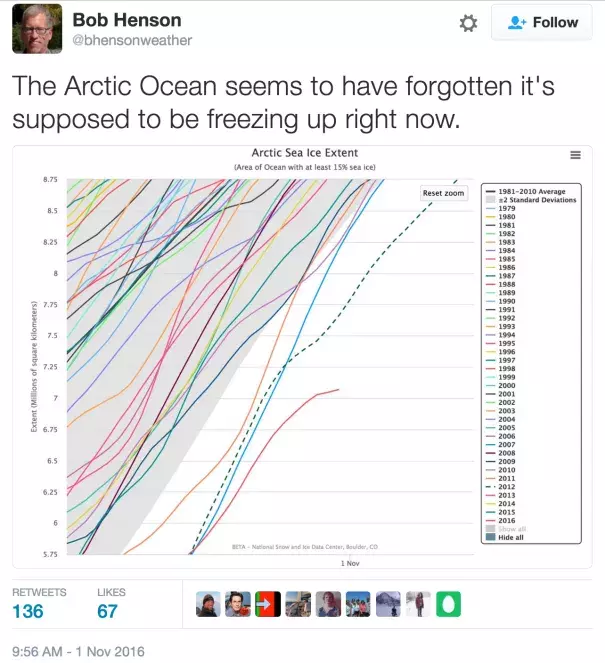Open Bob Henson's profile photo
This screenshot has height=663, width=605.
pos(37,29)
